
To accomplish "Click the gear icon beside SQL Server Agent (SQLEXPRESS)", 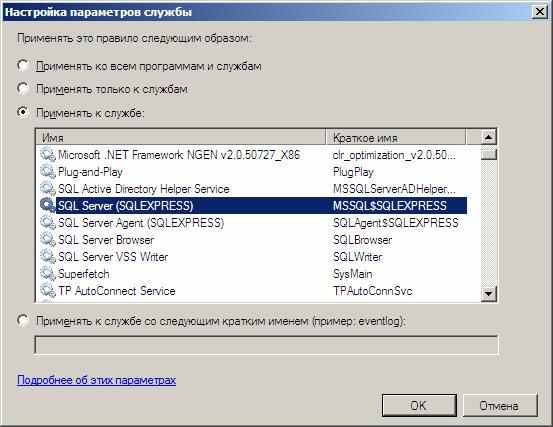I will tap(48, 222).
